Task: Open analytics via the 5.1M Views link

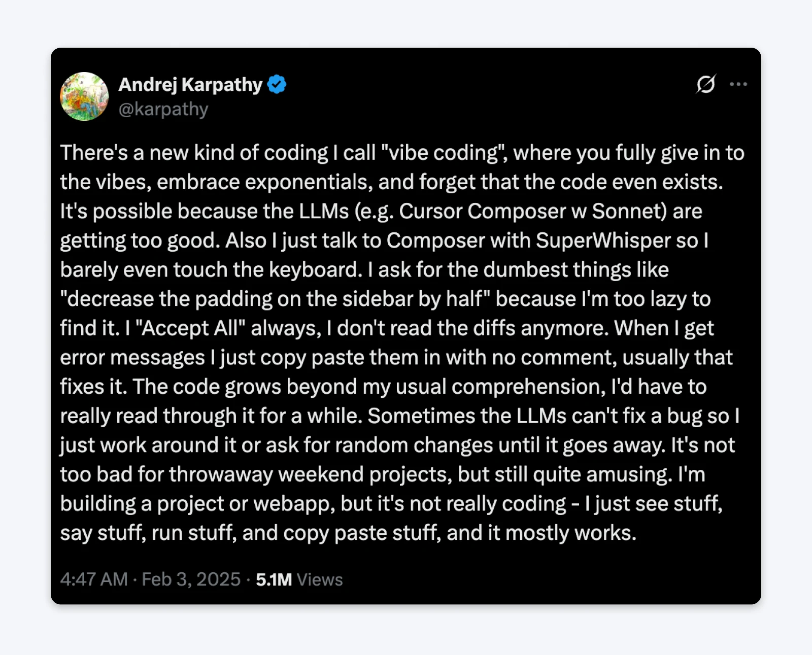Action: 298,579
